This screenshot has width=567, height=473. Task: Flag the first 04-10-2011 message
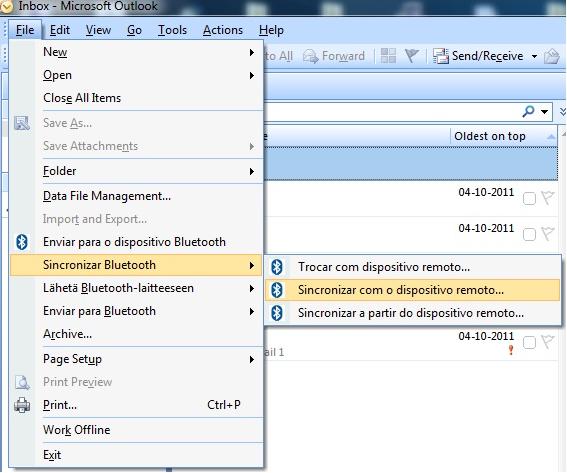click(x=547, y=198)
